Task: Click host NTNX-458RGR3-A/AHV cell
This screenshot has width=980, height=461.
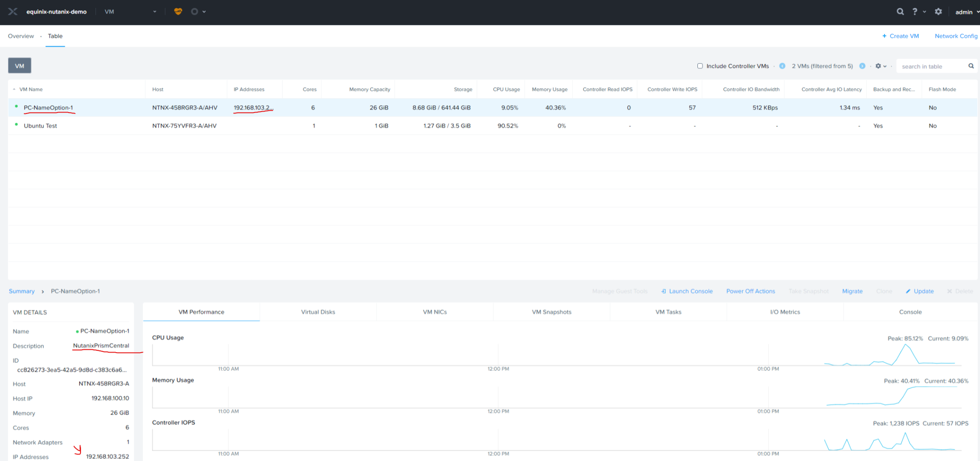Action: (185, 107)
